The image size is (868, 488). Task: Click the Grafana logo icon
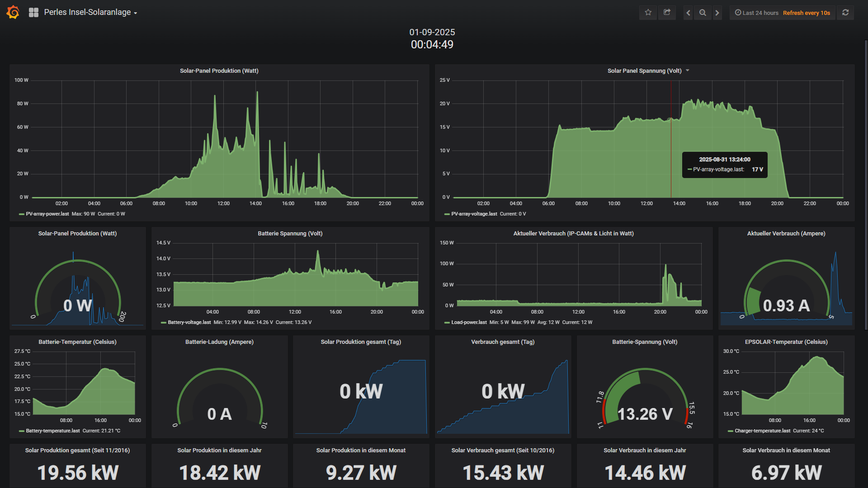pyautogui.click(x=13, y=12)
